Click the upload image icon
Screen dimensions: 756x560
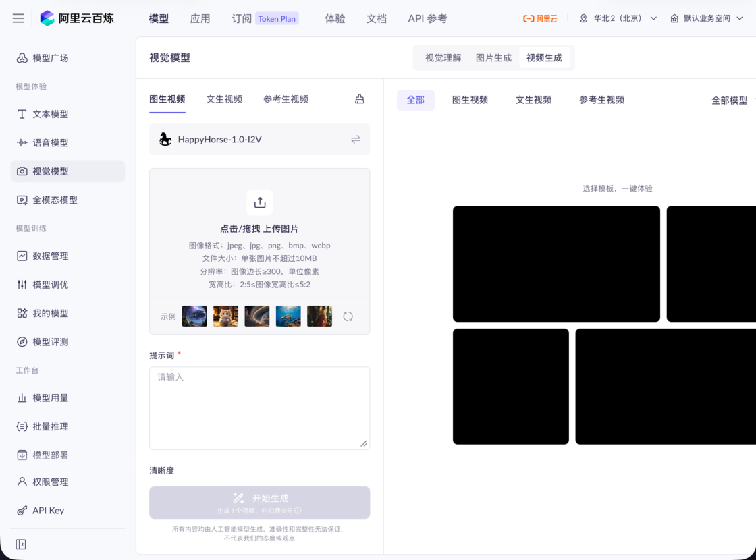point(260,202)
